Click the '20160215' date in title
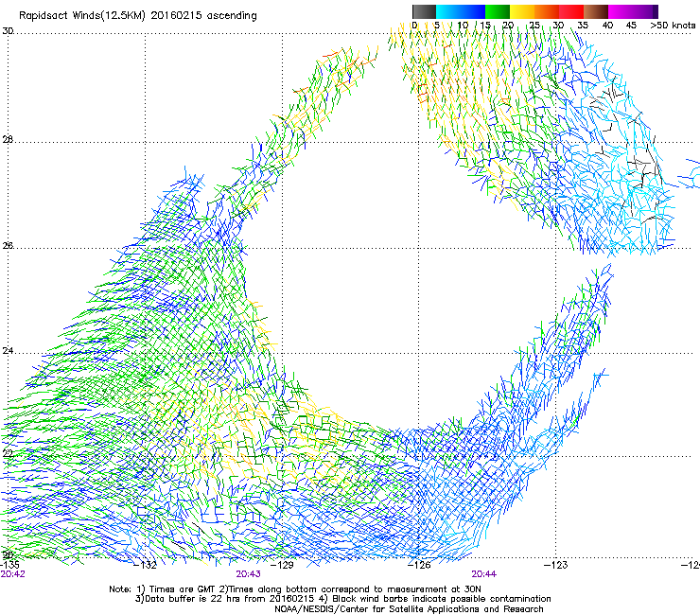This screenshot has width=700, height=615. pyautogui.click(x=176, y=16)
